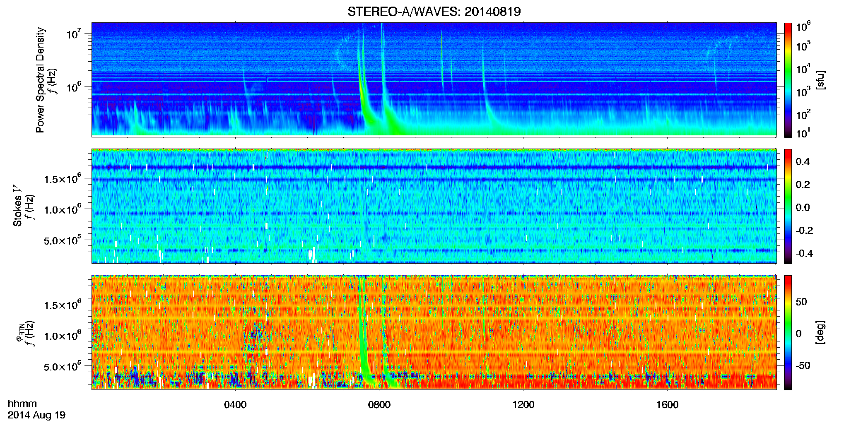Click the positive 50 tick label on the degree colorbar
The width and height of the screenshot is (868, 447).
801,302
